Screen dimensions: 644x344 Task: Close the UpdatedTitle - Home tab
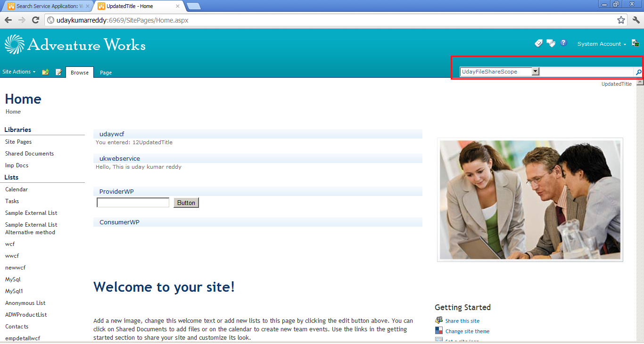coord(178,6)
